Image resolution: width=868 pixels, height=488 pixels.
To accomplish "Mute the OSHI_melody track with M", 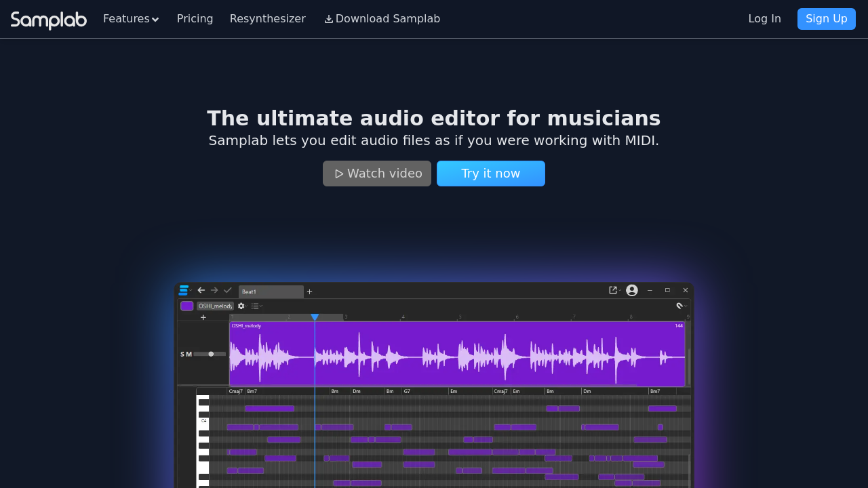I will coord(189,354).
